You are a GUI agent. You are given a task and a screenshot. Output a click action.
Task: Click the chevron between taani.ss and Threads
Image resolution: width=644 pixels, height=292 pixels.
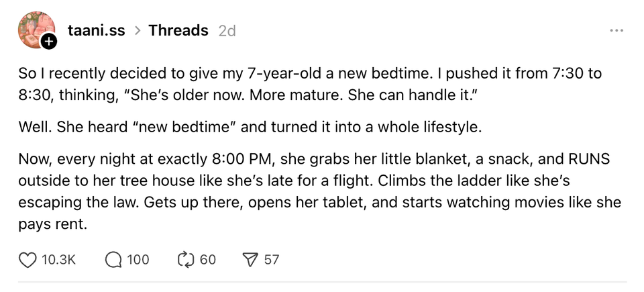pos(137,31)
